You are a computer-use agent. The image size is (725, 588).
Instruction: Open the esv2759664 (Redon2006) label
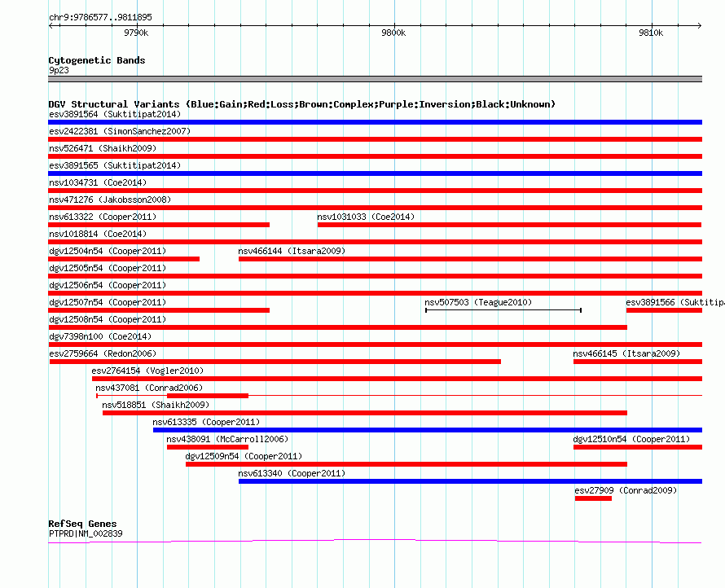point(103,353)
